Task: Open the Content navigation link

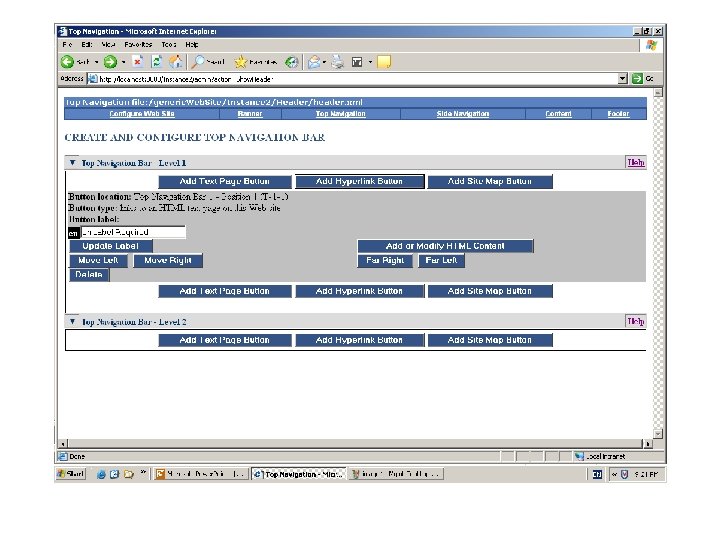Action: (558, 113)
